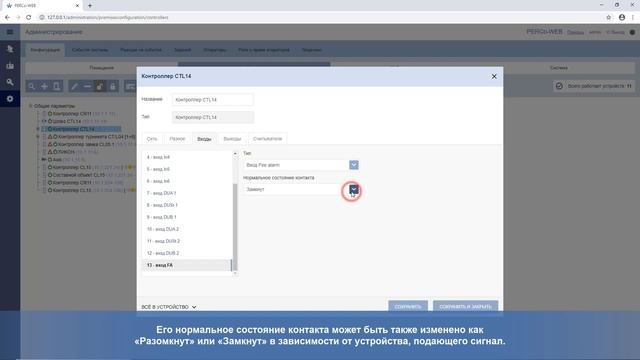Select '12 - вход DUB 2' in list
The image size is (640, 360).
pyautogui.click(x=187, y=253)
